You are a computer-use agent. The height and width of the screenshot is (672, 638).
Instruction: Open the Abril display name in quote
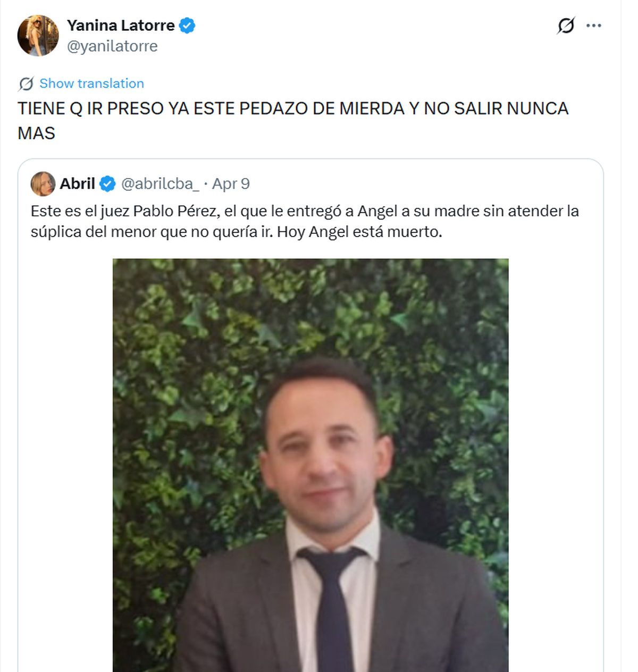pyautogui.click(x=77, y=184)
